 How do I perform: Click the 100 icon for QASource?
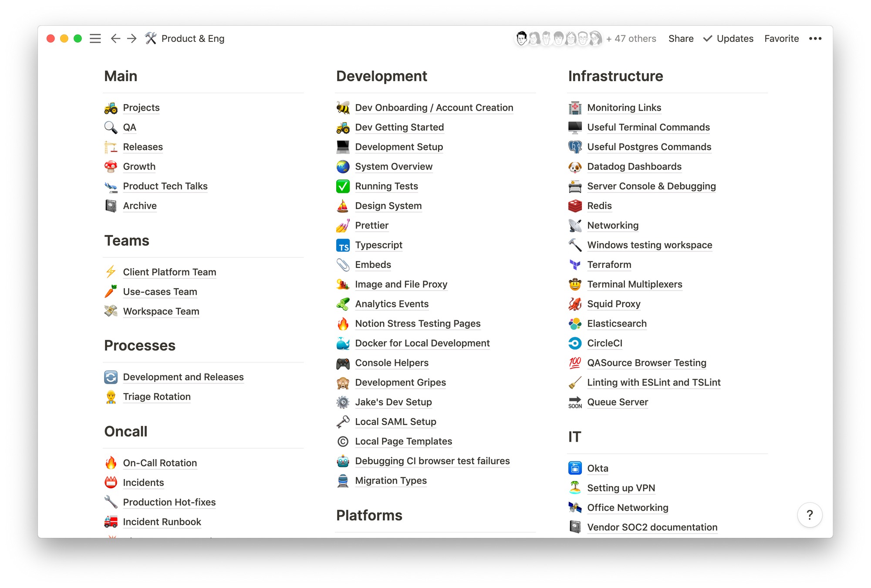click(x=575, y=363)
